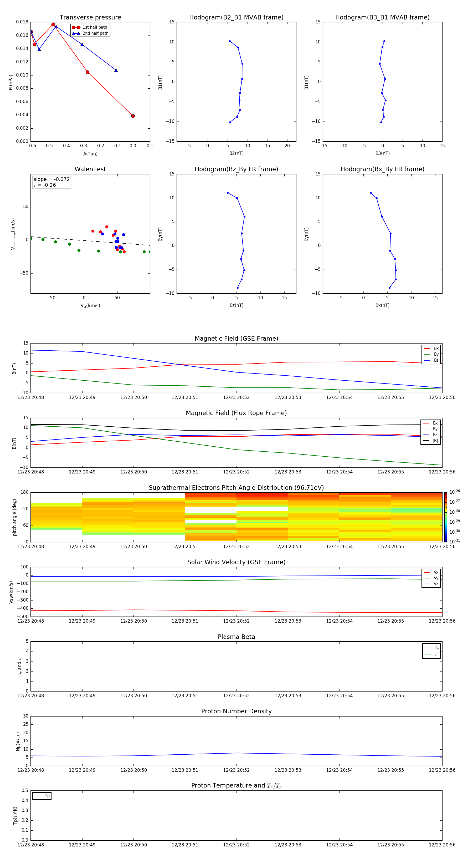Screen dimensions: 473x868
Task: Click the Tp legend entry in temperature plot
Action: (x=42, y=796)
